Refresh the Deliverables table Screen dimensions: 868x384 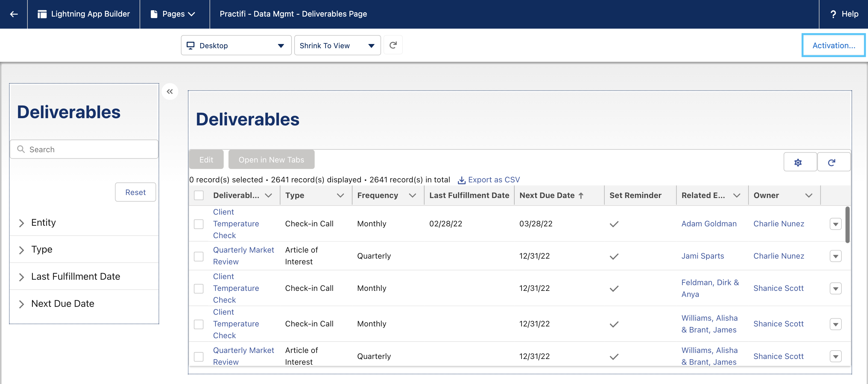833,162
